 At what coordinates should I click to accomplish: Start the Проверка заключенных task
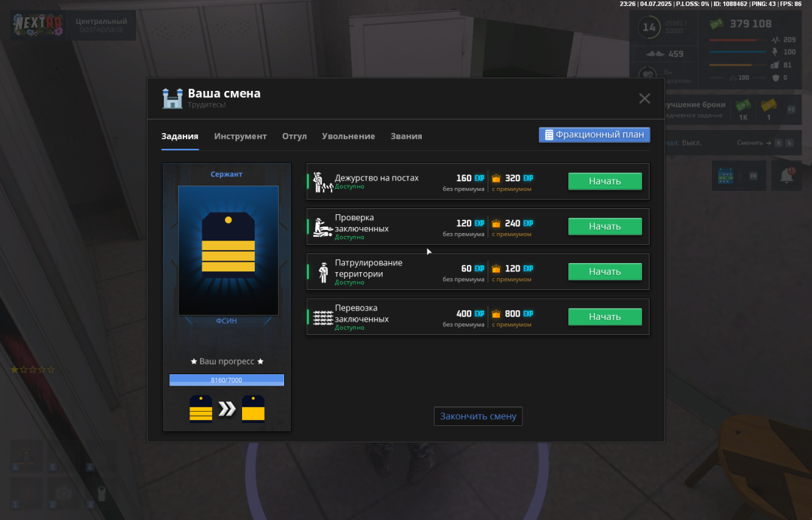point(604,226)
